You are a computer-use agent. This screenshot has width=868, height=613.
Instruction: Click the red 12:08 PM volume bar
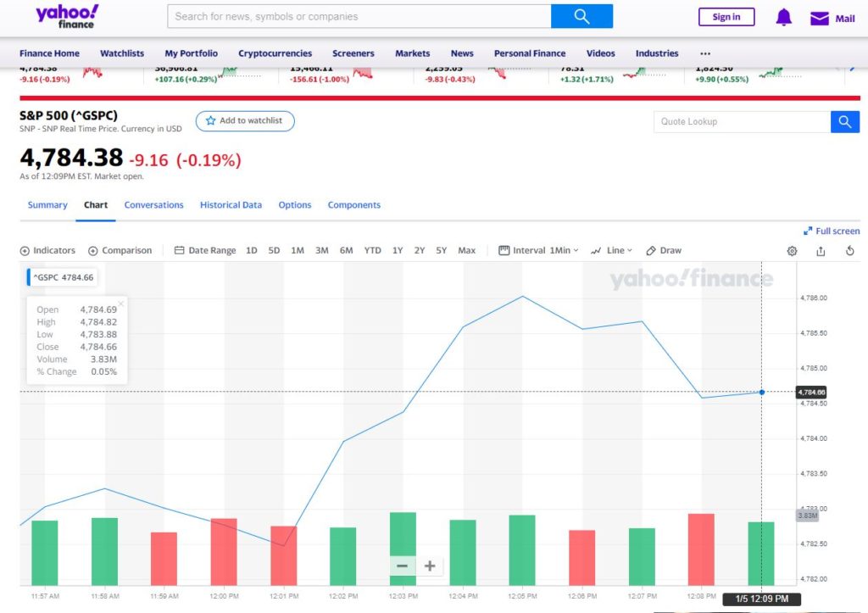coord(701,549)
